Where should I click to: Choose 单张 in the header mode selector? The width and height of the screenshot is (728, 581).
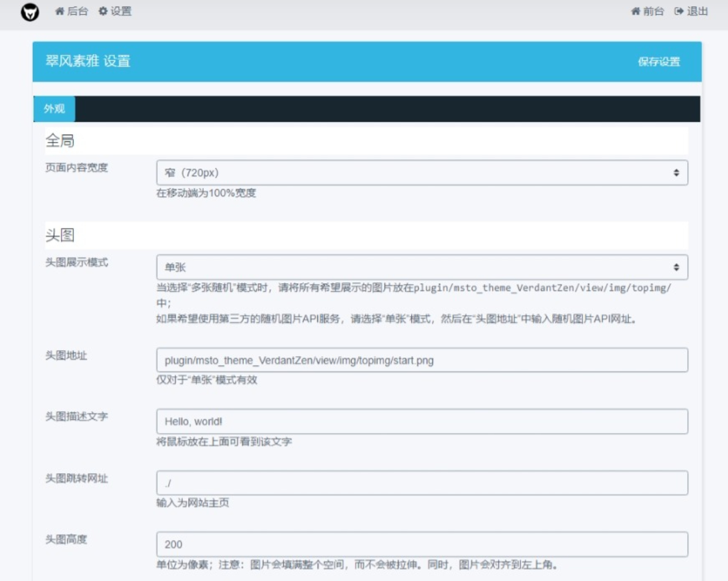[421, 266]
